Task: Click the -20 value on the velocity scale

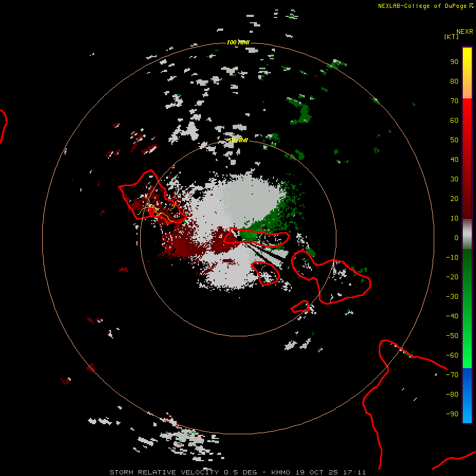Action: (x=452, y=277)
